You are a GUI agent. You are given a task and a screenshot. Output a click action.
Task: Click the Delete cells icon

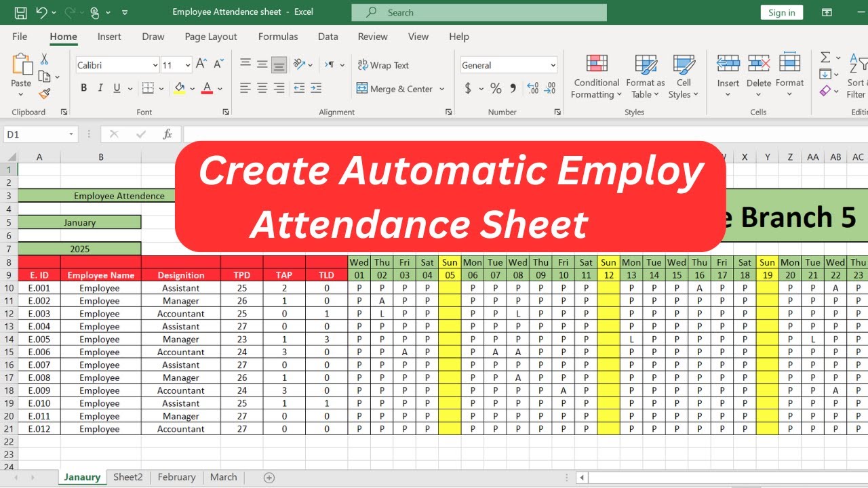(x=759, y=64)
